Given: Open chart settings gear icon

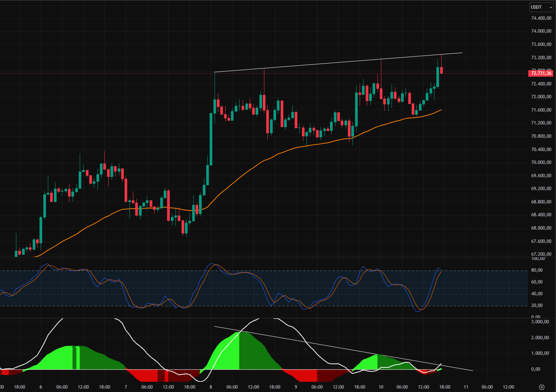Looking at the screenshot, I should point(542,386).
